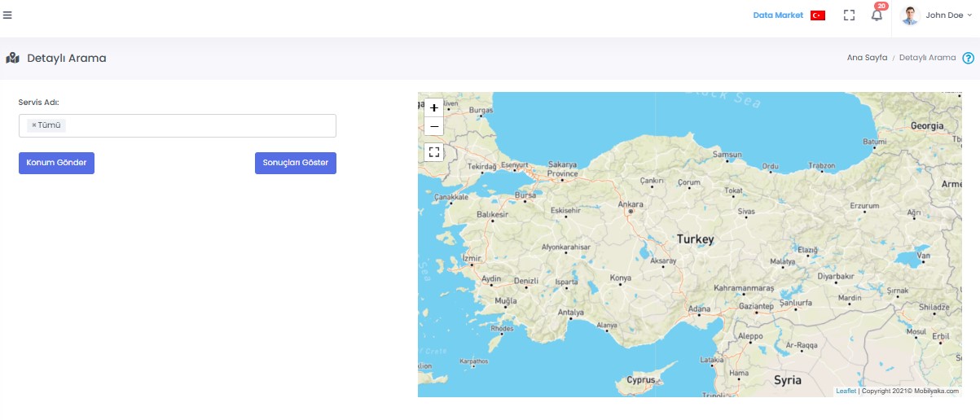Open the notifications bell
This screenshot has width=980, height=420.
pos(877,15)
